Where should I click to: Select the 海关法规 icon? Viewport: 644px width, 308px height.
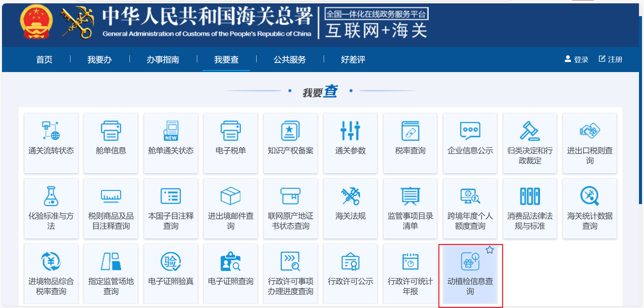pos(350,196)
